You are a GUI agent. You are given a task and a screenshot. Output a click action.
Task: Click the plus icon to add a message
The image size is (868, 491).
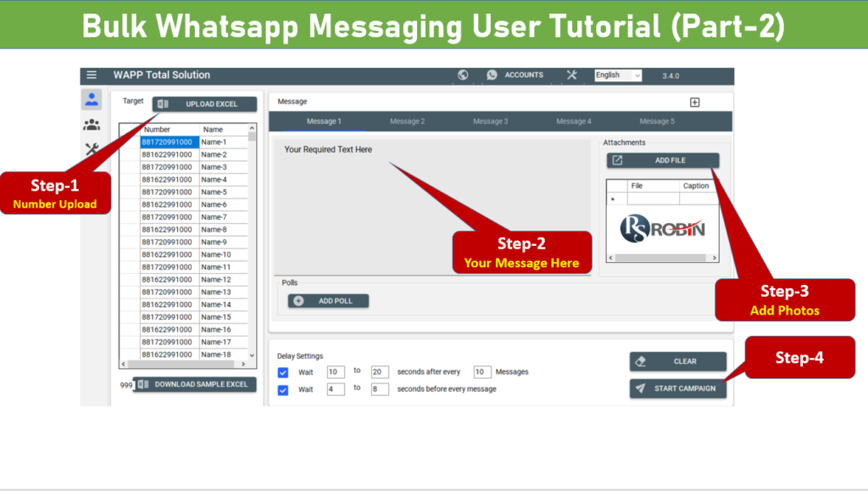(x=695, y=103)
